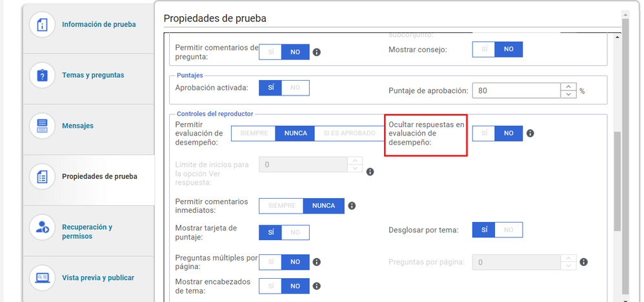
Task: Show info icon for Preguntas múltiples por página
Action: 317,262
